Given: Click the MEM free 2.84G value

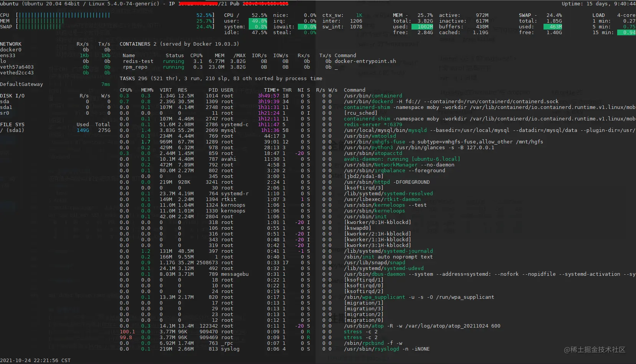Looking at the screenshot, I should point(425,33).
